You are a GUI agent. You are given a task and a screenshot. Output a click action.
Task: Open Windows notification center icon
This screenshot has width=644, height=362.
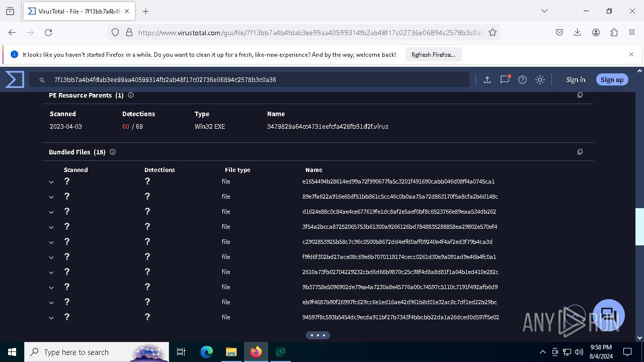(x=627, y=352)
